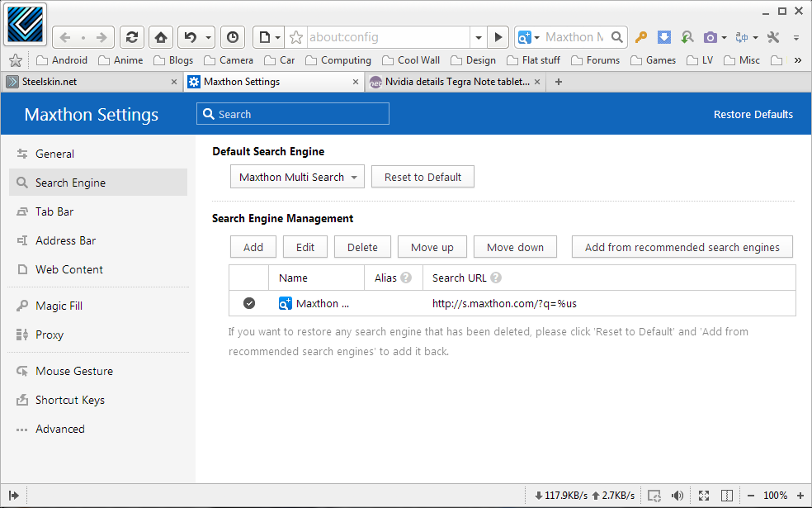Screen dimensions: 812x508
Task: Open the Advanced settings section
Action: (x=59, y=429)
